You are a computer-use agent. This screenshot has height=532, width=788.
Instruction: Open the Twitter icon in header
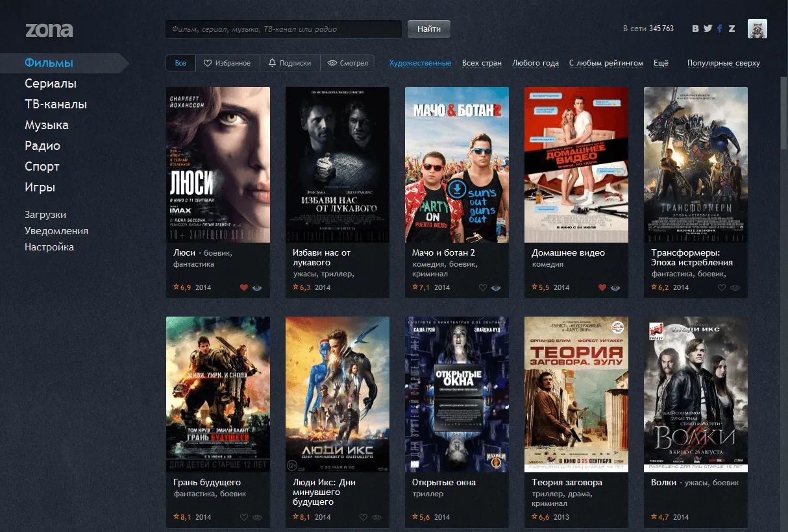(x=708, y=29)
